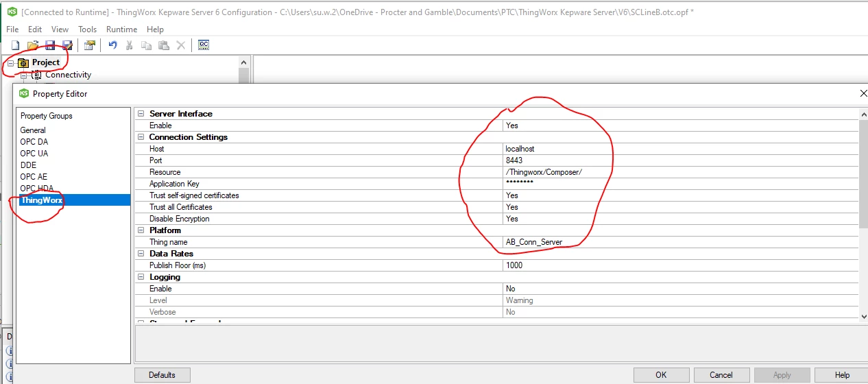Click the property grid scroll down arrow
Image resolution: width=868 pixels, height=384 pixels.
(x=863, y=315)
